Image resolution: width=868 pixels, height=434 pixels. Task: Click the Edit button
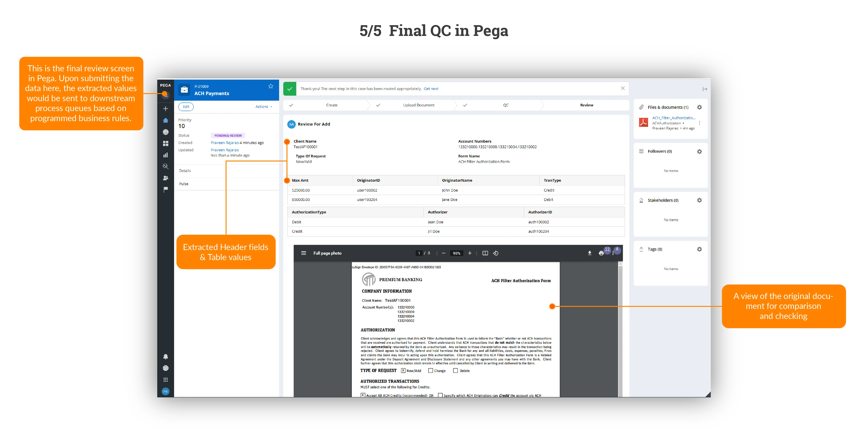(186, 107)
